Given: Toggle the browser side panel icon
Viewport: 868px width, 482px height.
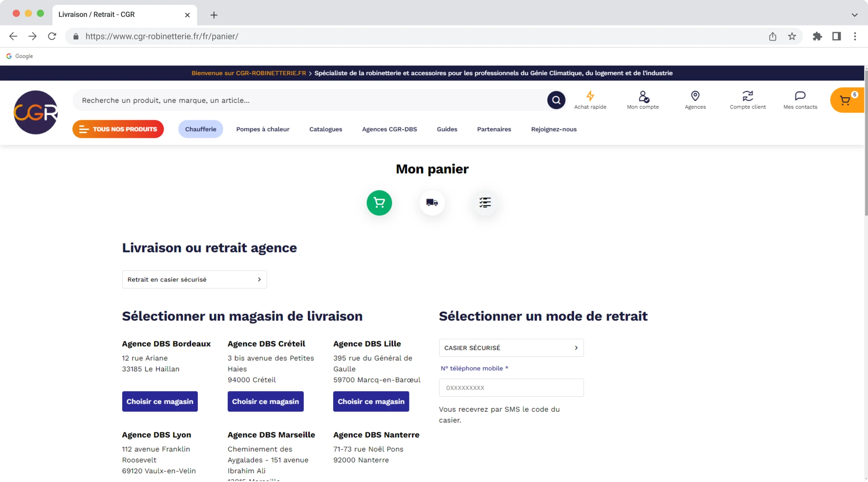Looking at the screenshot, I should [x=837, y=37].
